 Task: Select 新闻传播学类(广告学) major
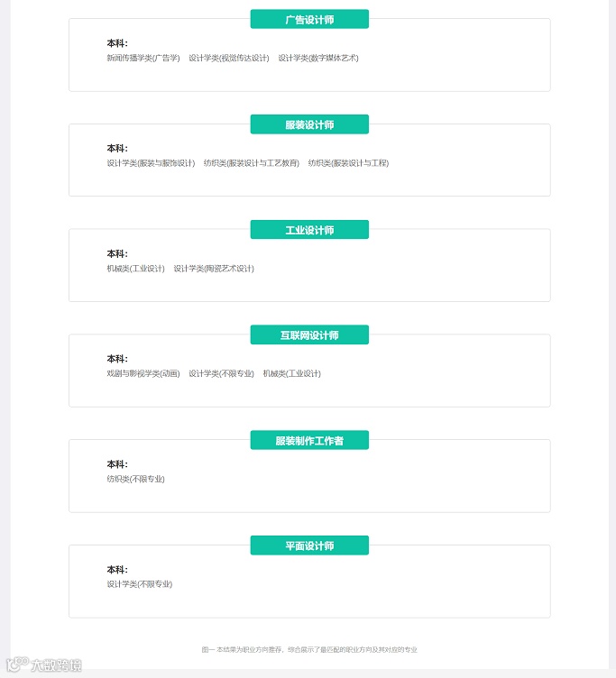click(x=143, y=58)
